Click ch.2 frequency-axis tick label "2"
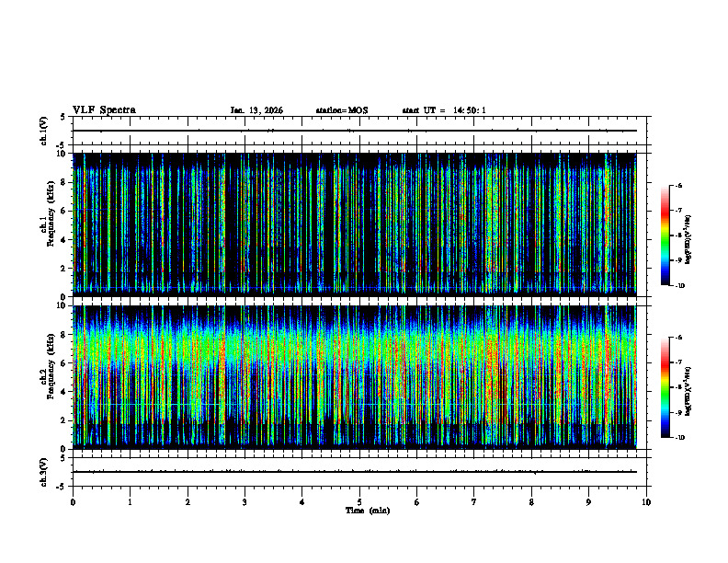 point(64,420)
